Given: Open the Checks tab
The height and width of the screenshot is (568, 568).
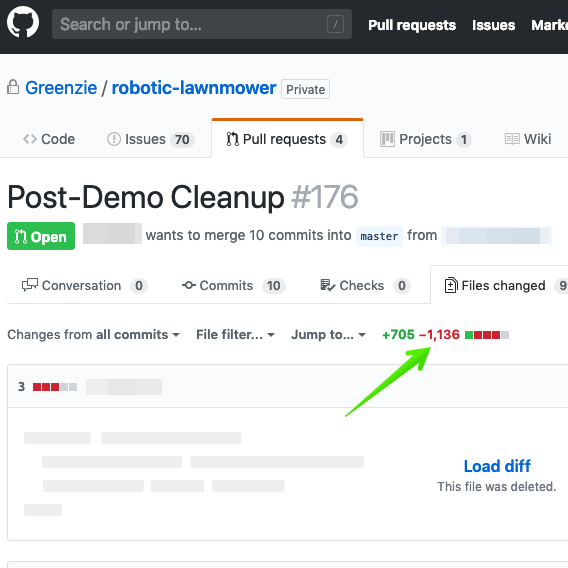Looking at the screenshot, I should click(366, 285).
